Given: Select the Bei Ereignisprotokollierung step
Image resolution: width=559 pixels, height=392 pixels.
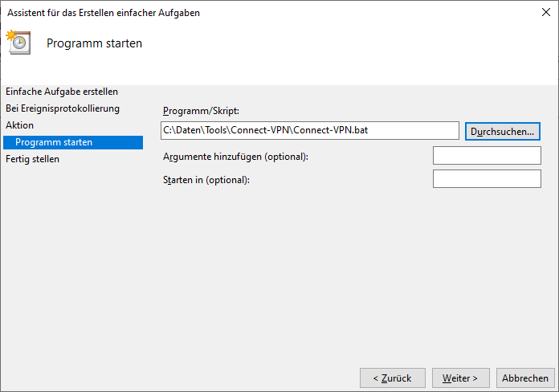Looking at the screenshot, I should [x=63, y=108].
